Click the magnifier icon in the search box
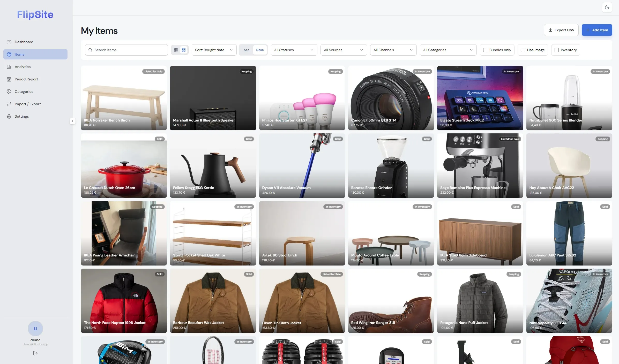Screen dimensions: 619x364 click(90, 50)
